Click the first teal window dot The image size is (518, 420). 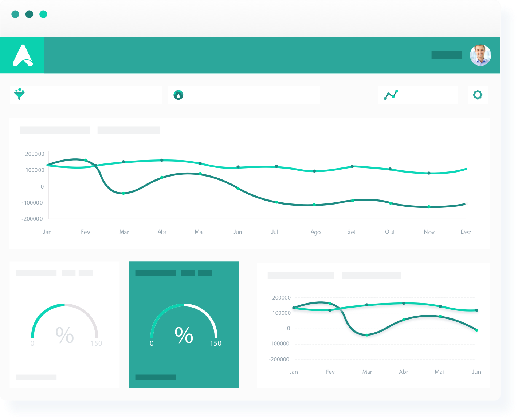tap(15, 14)
